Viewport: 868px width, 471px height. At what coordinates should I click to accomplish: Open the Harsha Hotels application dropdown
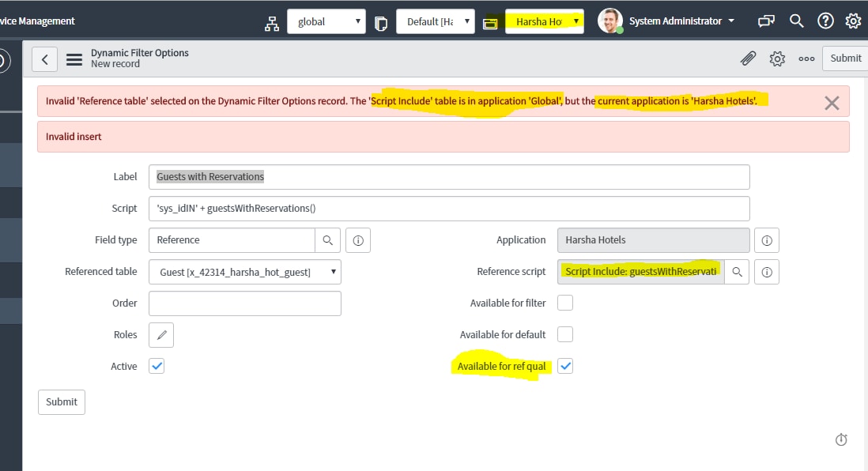pos(545,21)
